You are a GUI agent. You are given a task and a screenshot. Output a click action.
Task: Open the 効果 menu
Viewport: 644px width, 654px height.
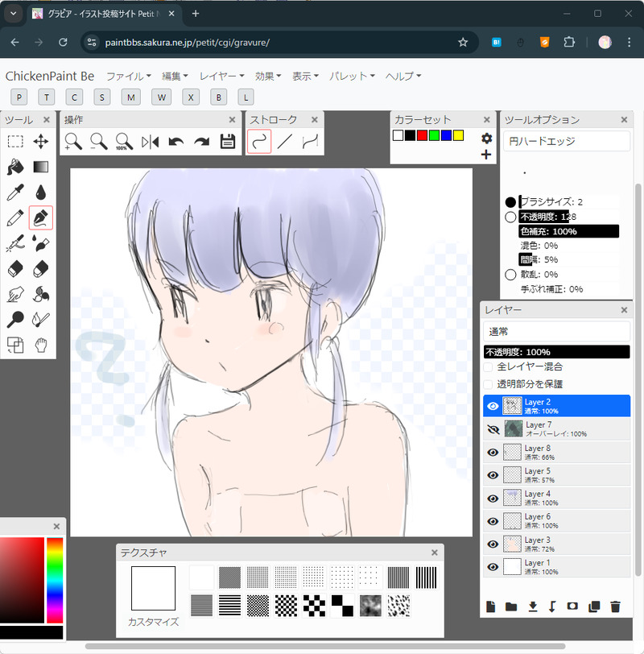(x=268, y=77)
